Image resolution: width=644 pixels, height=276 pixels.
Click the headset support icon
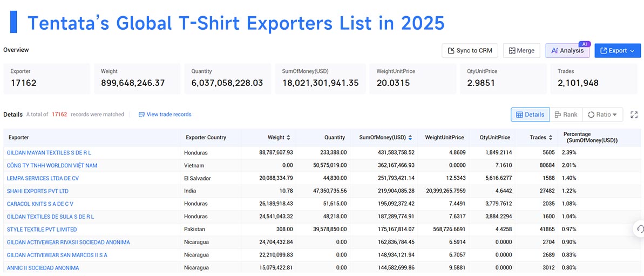pyautogui.click(x=639, y=230)
